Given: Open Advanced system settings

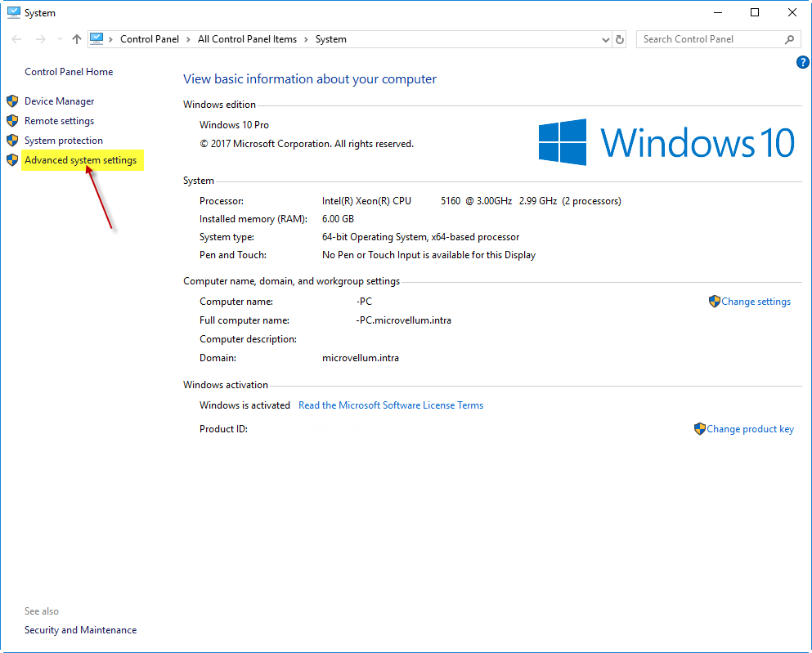Looking at the screenshot, I should (x=81, y=160).
